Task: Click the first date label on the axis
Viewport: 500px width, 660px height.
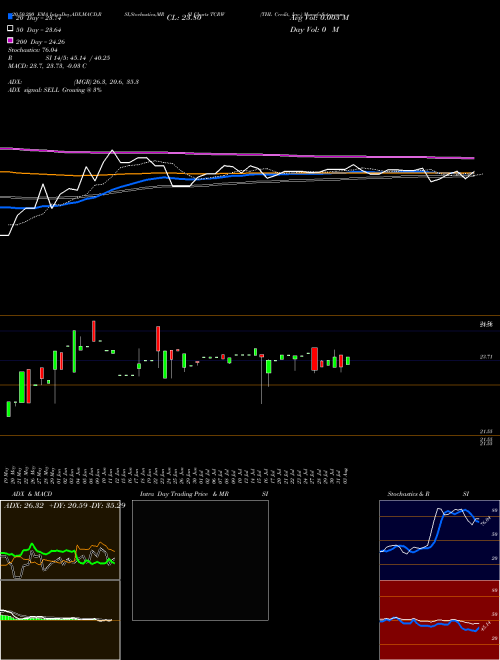Action: pos(8,476)
